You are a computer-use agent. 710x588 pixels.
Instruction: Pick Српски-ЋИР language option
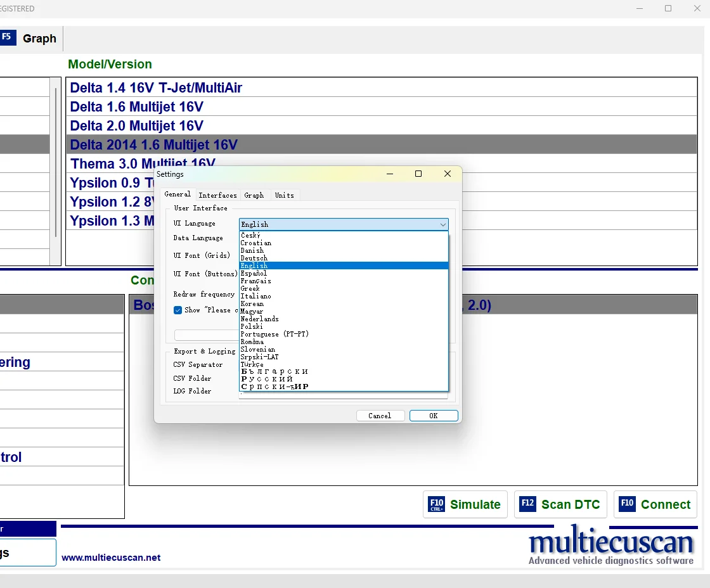pos(344,387)
